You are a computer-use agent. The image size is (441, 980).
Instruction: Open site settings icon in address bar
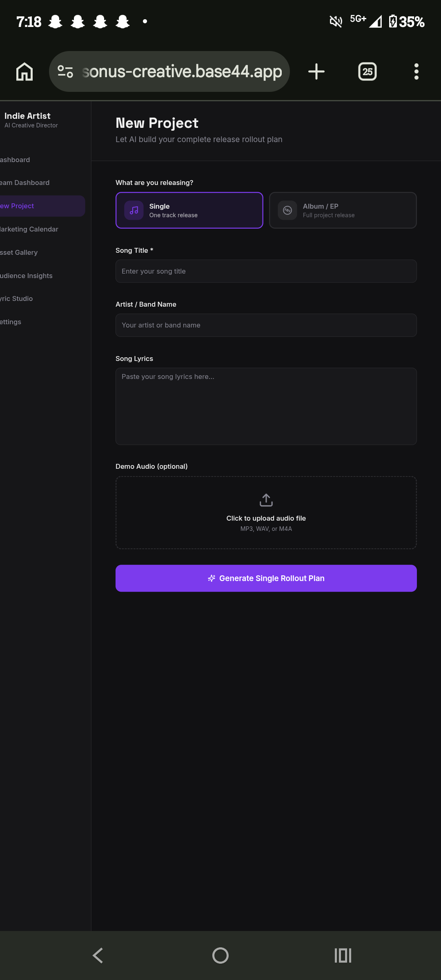65,71
